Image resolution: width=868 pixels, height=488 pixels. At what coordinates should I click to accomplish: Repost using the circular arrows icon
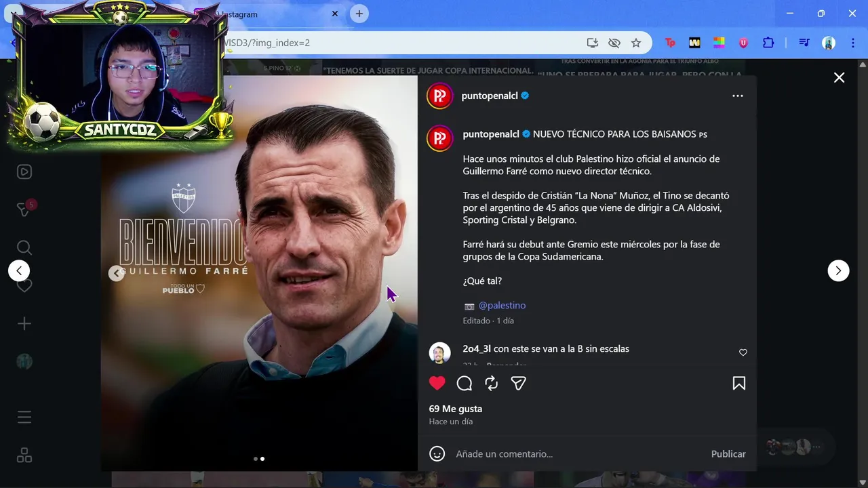pyautogui.click(x=492, y=384)
